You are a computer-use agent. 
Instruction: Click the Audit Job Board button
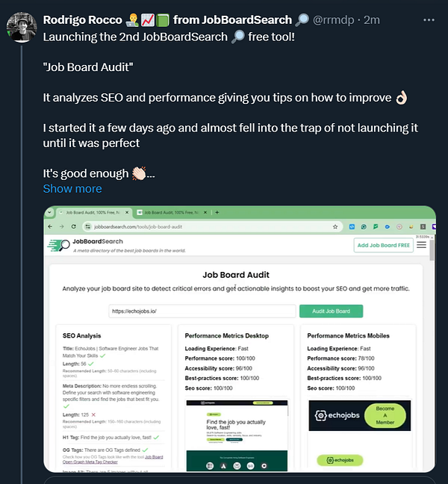point(331,311)
